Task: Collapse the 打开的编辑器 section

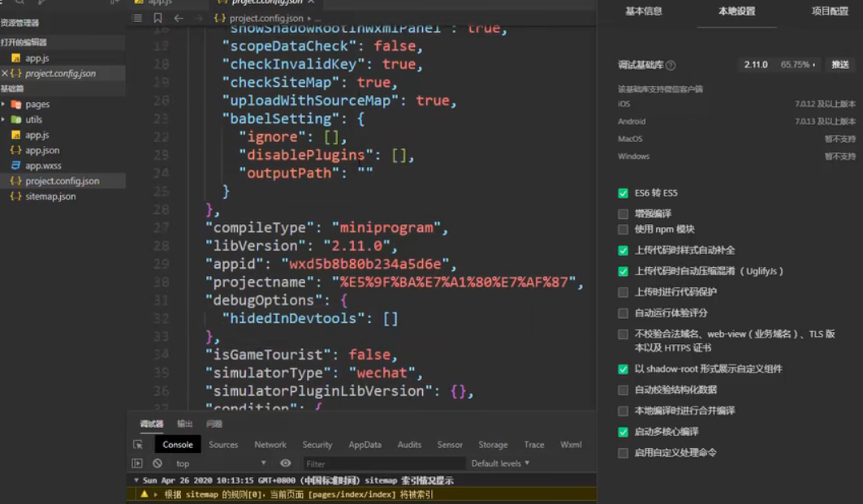Action: point(24,42)
